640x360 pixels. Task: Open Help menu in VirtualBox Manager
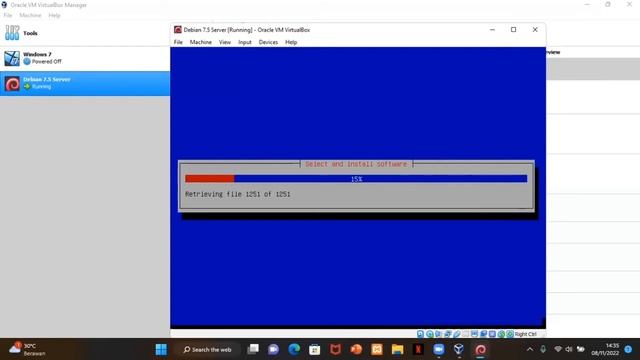(x=54, y=16)
